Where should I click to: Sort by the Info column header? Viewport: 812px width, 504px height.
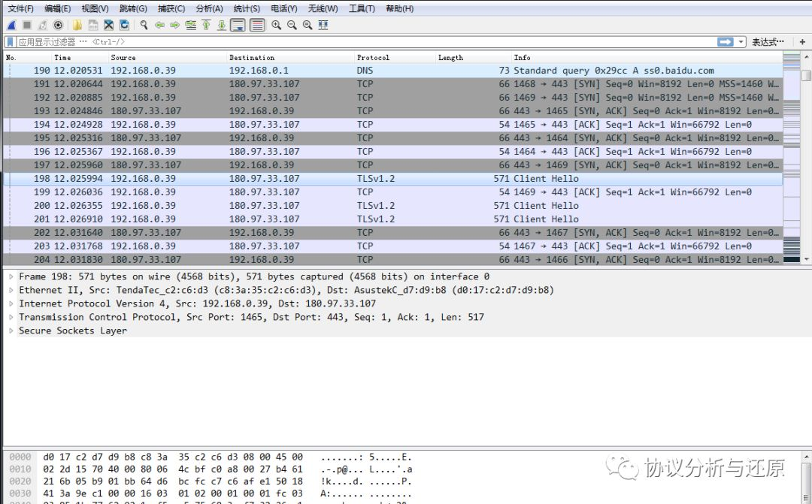(647, 57)
